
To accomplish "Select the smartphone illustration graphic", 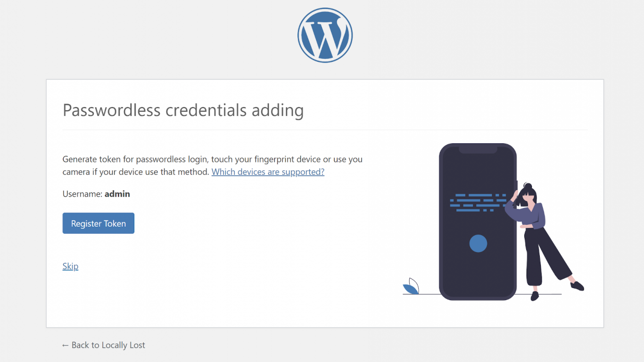I will pos(478,222).
